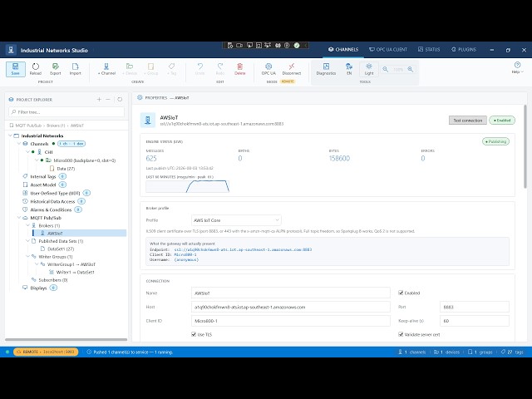Click the Name field containing AWSIoT
Screen dimensions: 532x399
click(291, 293)
